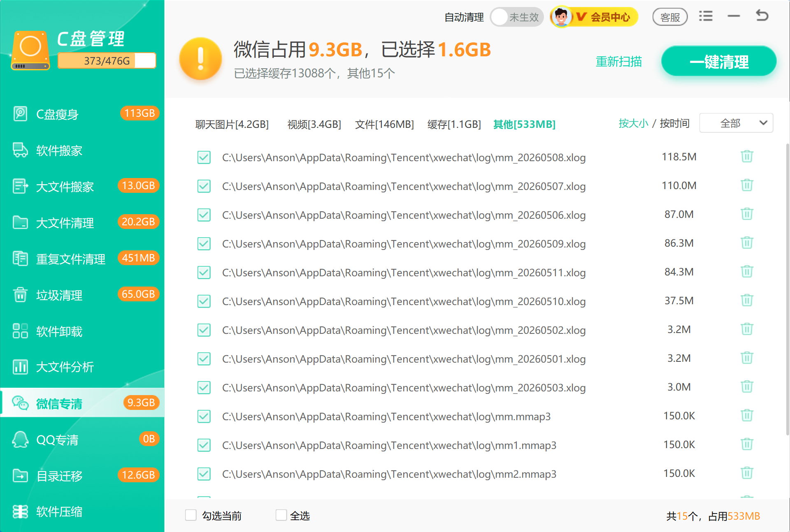Image resolution: width=790 pixels, height=532 pixels.
Task: Switch to 缓存[1.1GB] tab
Action: [454, 124]
